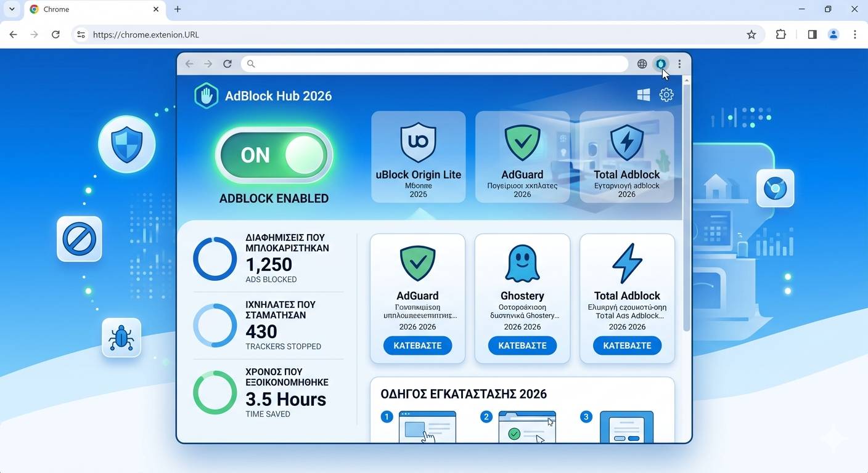This screenshot has height=473, width=868.
Task: Click the inner search bar field
Action: 435,64
